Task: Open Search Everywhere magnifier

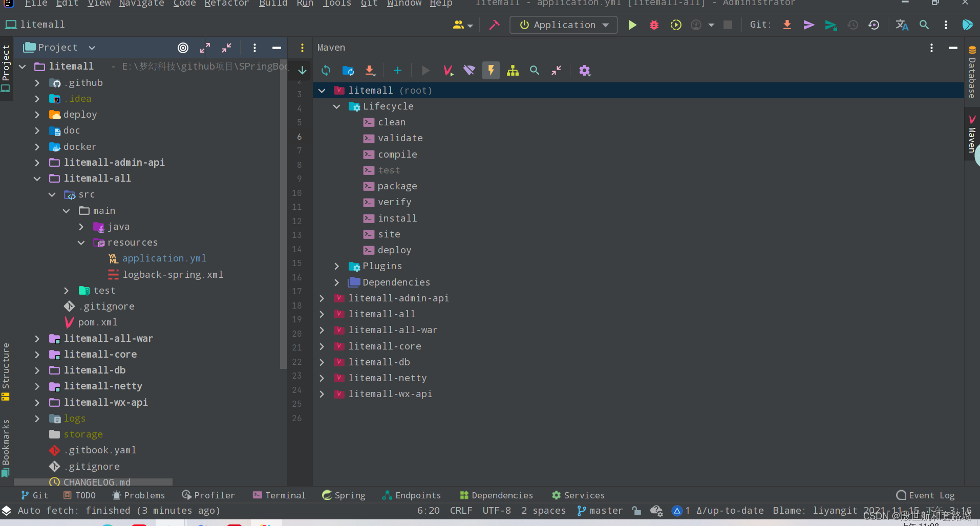Action: click(x=924, y=25)
